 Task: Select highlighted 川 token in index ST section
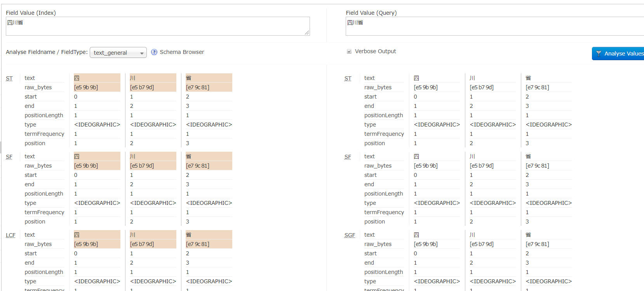tap(153, 78)
